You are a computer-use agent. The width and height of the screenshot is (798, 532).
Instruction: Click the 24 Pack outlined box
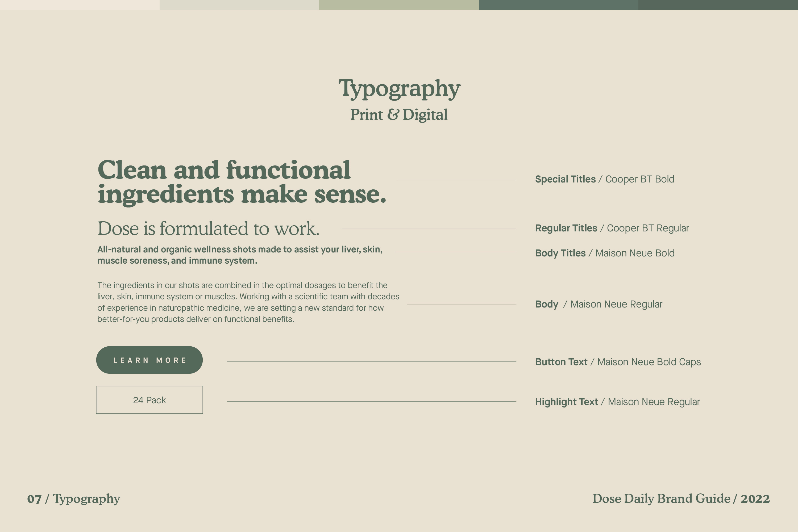[149, 400]
